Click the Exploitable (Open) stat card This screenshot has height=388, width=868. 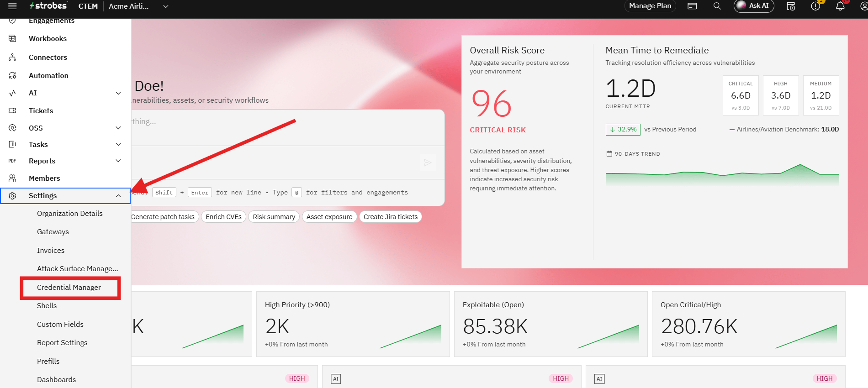(x=551, y=324)
